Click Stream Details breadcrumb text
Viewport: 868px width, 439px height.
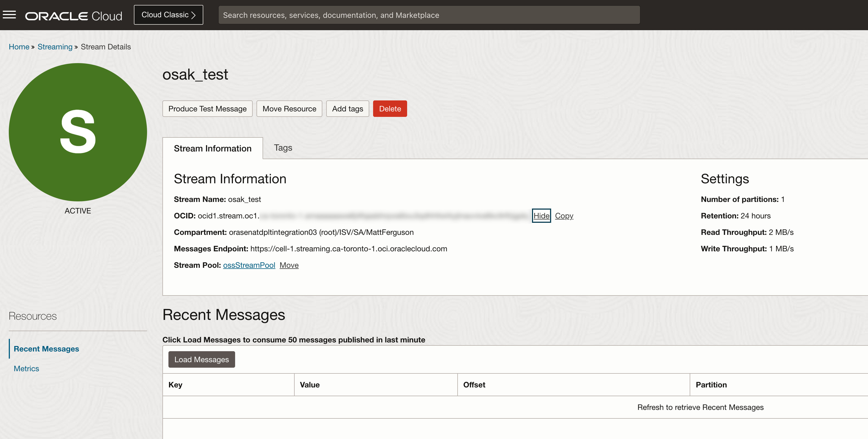[106, 47]
